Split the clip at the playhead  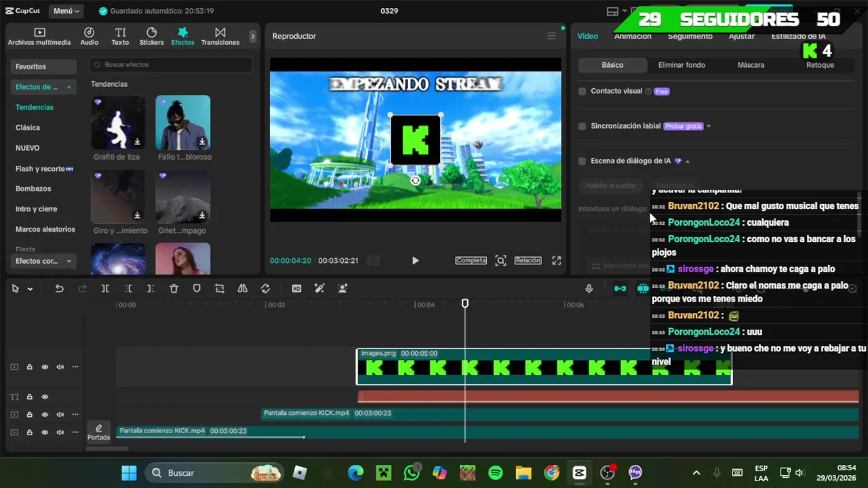105,288
